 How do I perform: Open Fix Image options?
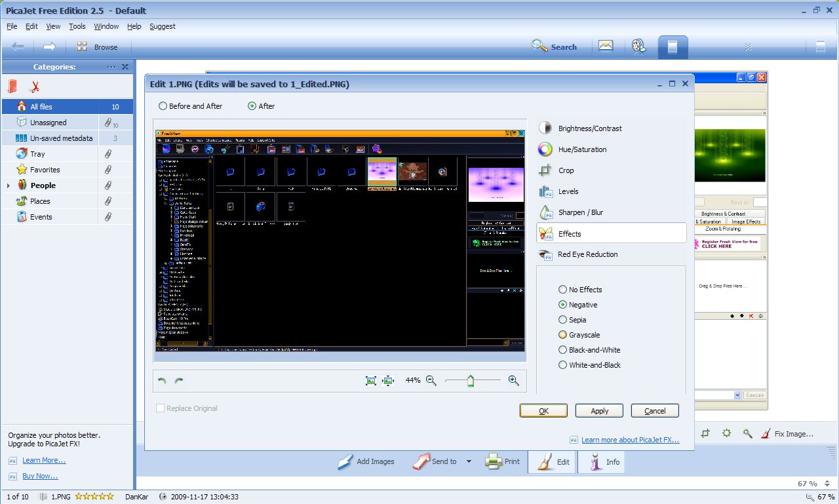(x=787, y=433)
